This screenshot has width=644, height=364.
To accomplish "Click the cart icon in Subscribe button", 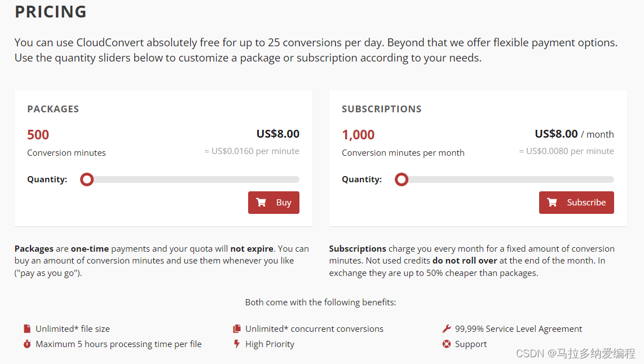I will 552,203.
